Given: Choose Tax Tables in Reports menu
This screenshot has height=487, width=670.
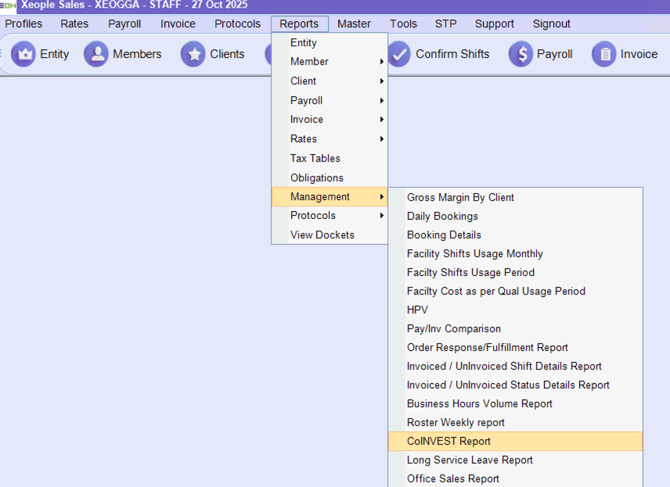Looking at the screenshot, I should [315, 158].
